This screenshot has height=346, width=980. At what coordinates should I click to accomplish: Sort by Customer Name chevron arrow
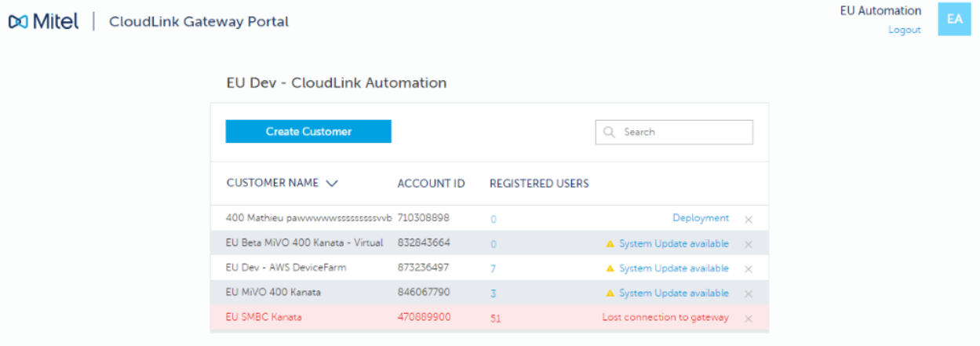(x=331, y=184)
